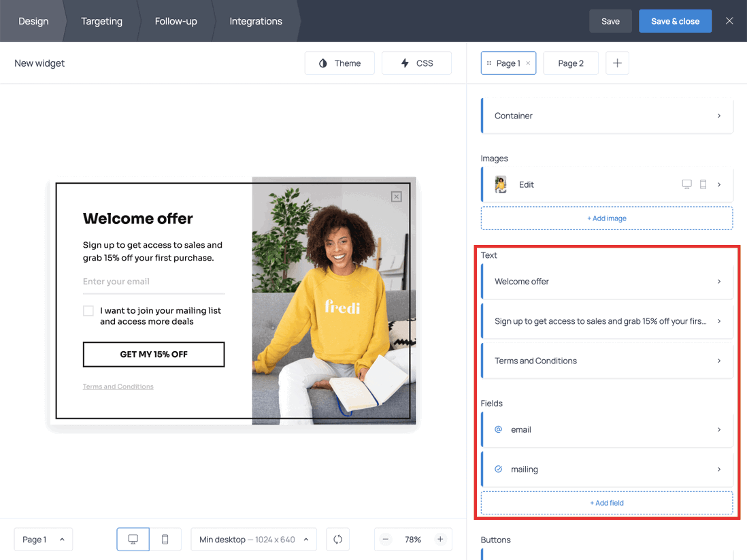Open the Min desktop resolution dropdown
The width and height of the screenshot is (747, 560).
coord(253,539)
